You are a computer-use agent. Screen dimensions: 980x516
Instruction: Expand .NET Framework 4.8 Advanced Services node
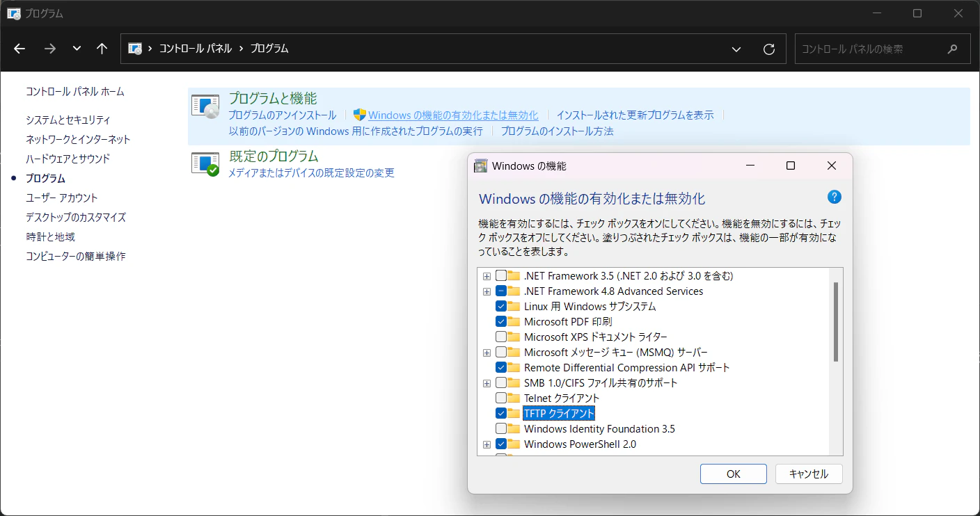pos(487,291)
